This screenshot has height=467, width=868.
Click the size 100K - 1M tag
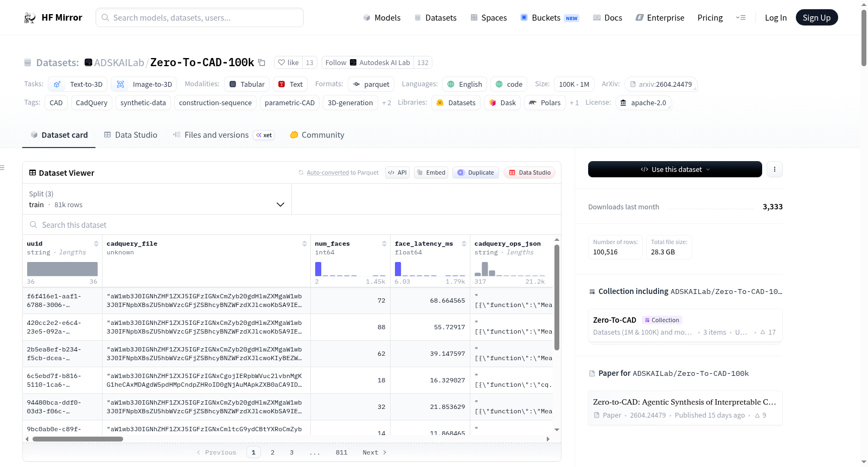point(574,84)
